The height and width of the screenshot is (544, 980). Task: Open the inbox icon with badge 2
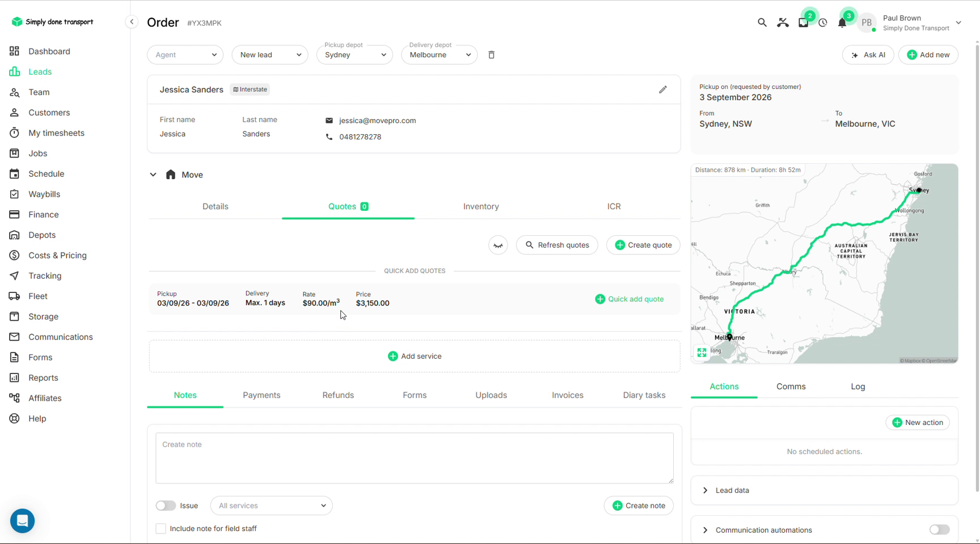tap(803, 23)
